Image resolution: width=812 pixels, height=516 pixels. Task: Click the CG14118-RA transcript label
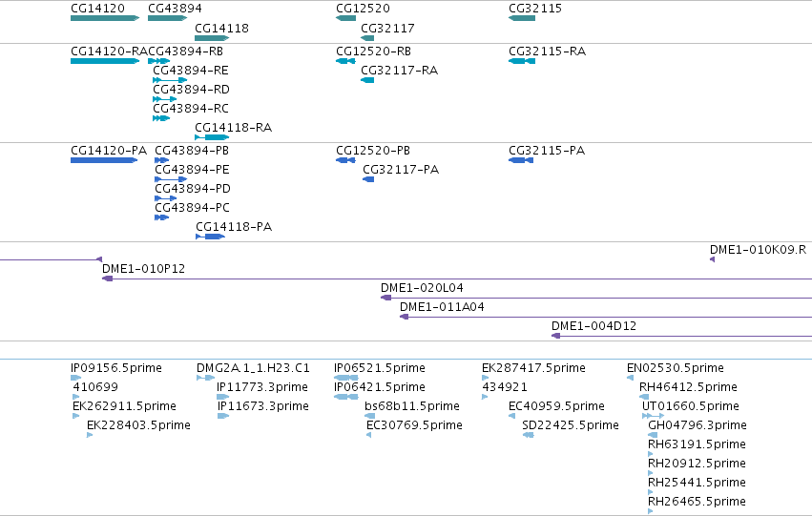pyautogui.click(x=234, y=128)
